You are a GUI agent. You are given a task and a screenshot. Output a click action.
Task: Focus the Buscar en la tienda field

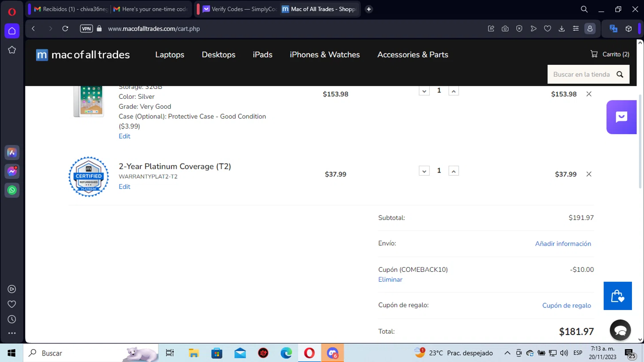(581, 74)
